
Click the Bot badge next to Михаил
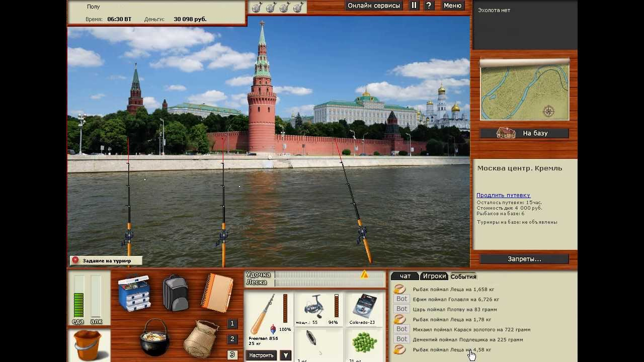pos(401,329)
